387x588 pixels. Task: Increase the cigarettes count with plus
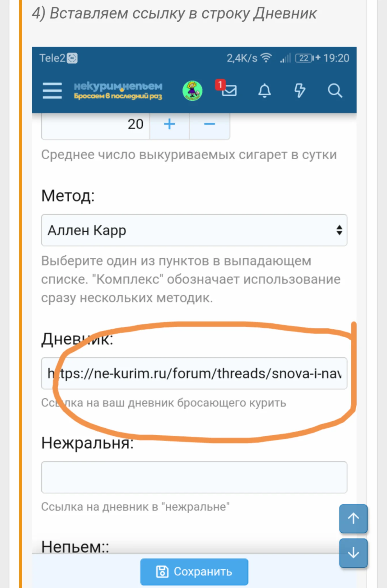[169, 124]
